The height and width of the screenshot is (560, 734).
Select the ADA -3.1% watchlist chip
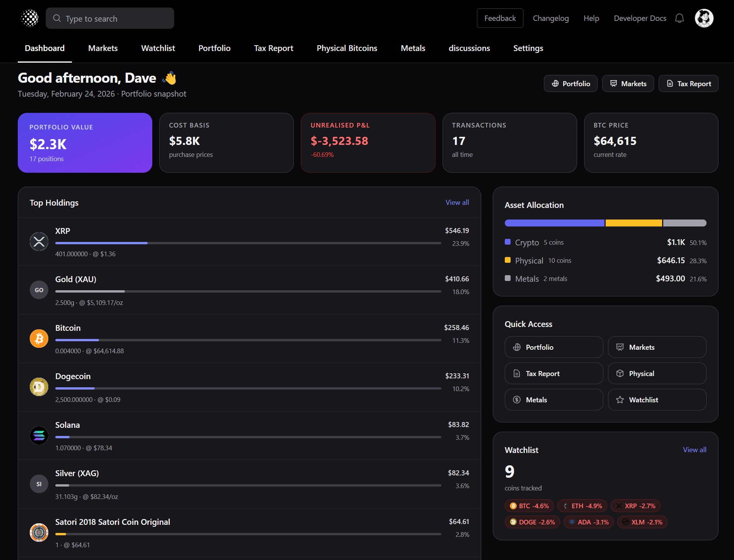pos(588,522)
